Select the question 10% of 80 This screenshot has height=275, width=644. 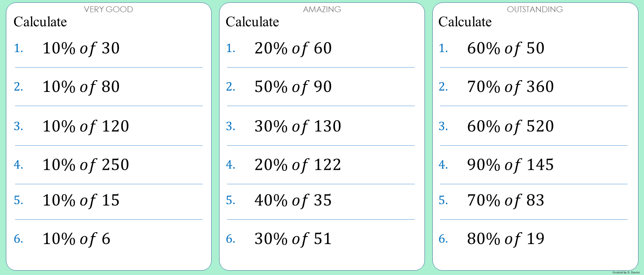[81, 87]
